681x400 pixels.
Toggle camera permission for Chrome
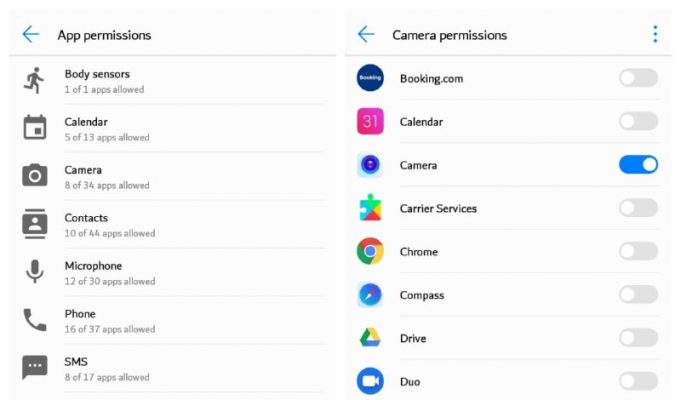(638, 251)
